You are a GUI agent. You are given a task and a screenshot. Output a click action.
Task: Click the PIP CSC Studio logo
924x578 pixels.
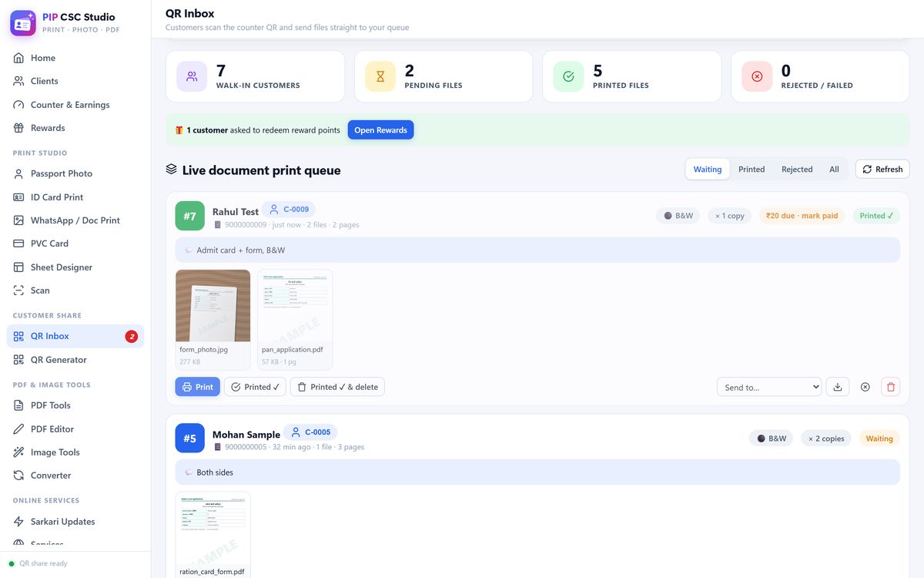click(23, 23)
